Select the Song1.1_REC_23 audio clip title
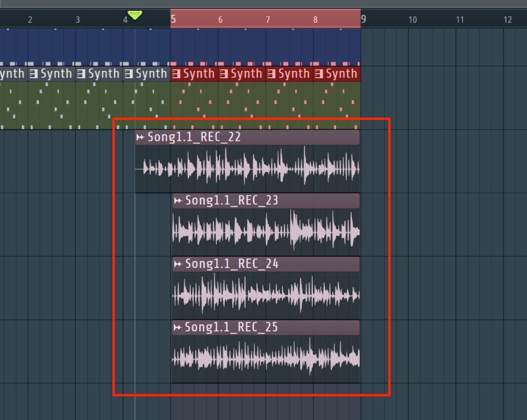Screen dimensions: 527x420 [x=232, y=200]
